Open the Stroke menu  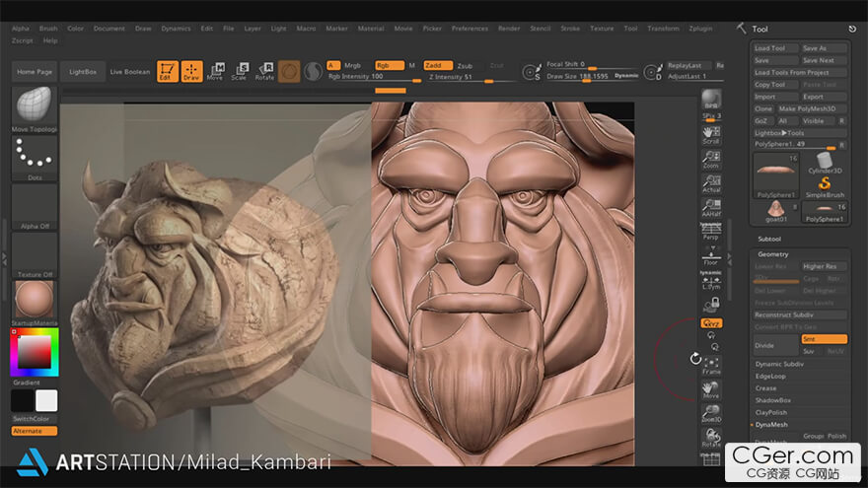[570, 29]
